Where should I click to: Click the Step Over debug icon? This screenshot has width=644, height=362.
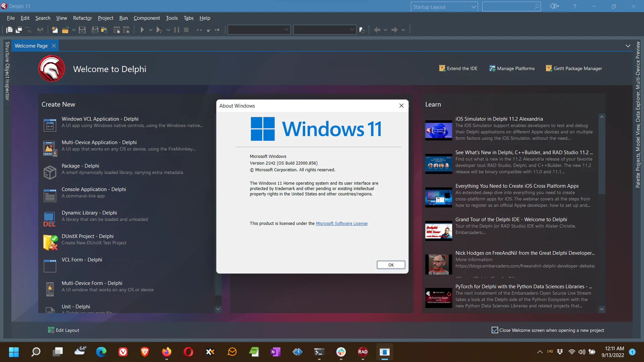coord(208,30)
